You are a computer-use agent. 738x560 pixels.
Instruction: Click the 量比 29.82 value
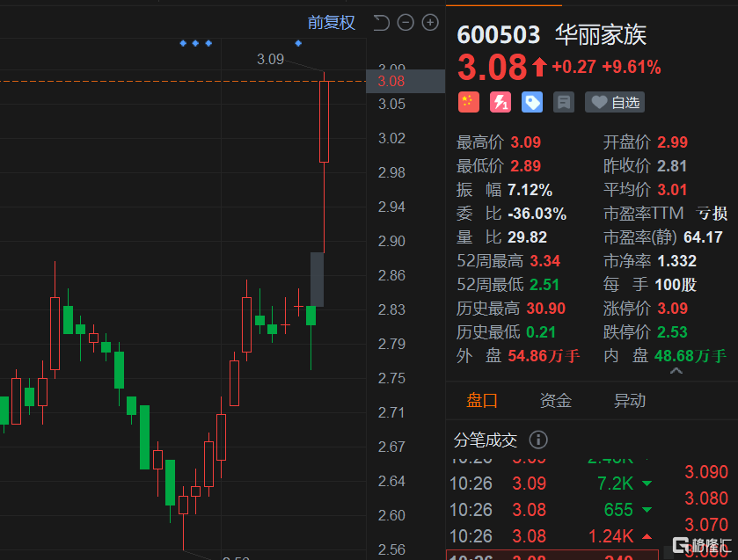point(527,237)
